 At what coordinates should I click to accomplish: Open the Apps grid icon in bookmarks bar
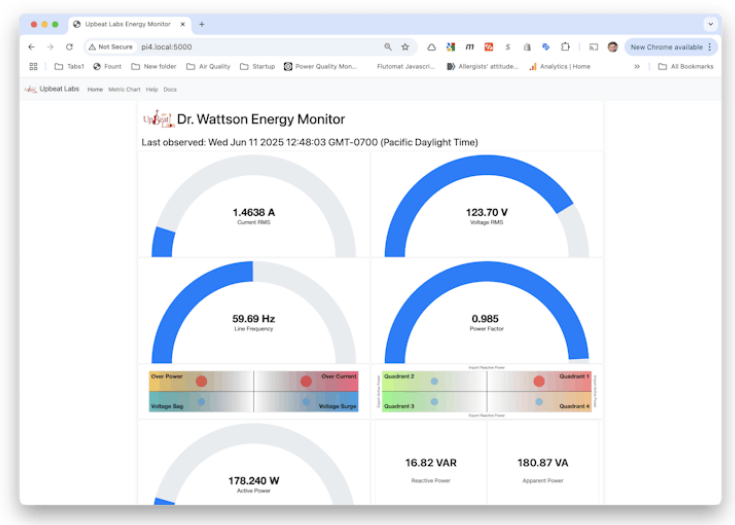coord(33,67)
